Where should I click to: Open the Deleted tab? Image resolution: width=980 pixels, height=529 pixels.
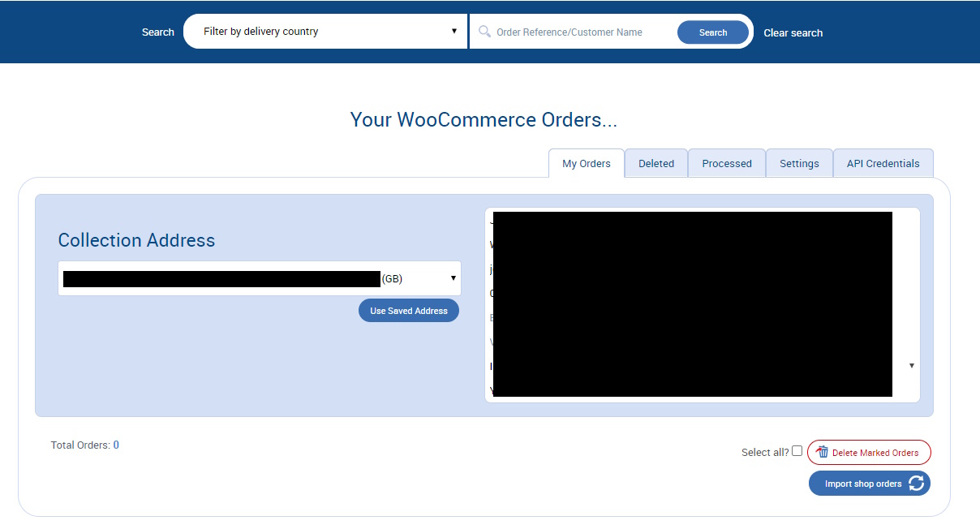pos(656,163)
